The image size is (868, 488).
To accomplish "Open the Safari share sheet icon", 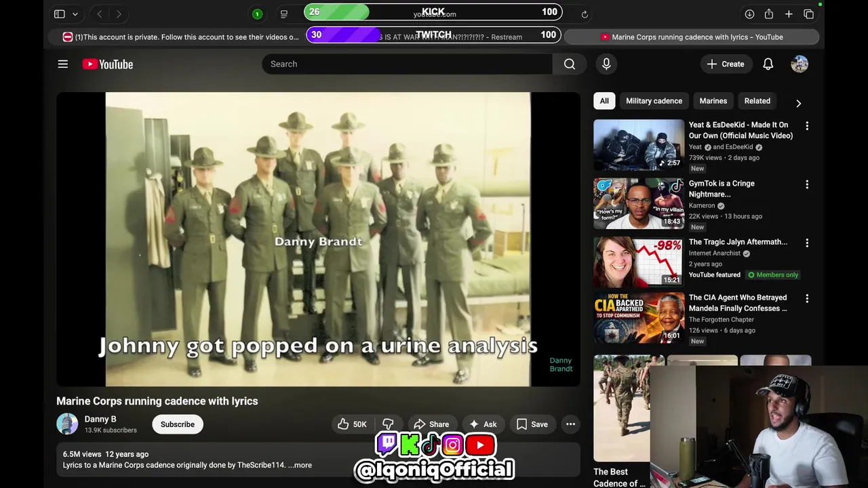I will click(769, 14).
